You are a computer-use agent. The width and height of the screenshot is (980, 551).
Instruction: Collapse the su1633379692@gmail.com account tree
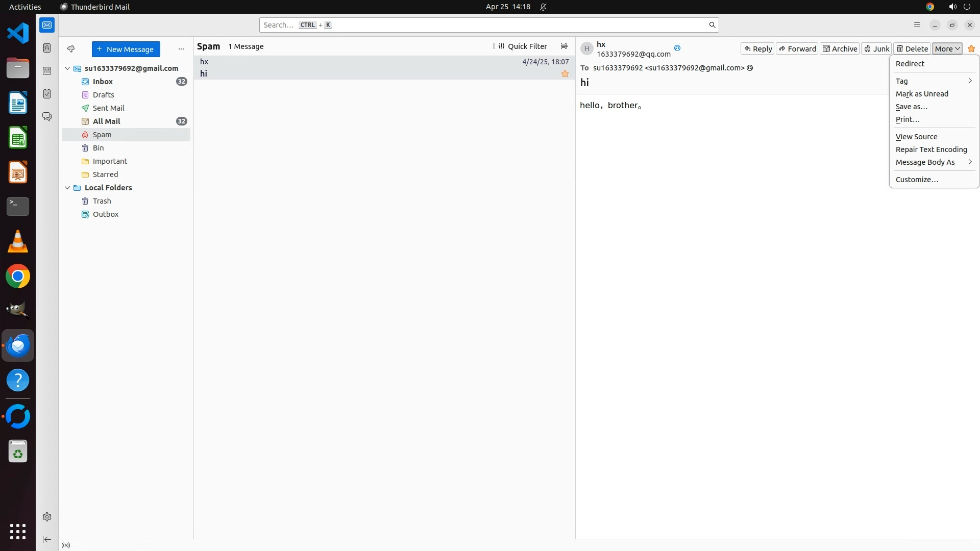click(67, 68)
